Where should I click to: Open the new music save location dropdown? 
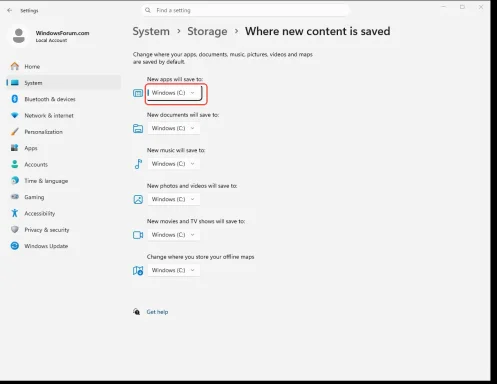[x=174, y=164]
